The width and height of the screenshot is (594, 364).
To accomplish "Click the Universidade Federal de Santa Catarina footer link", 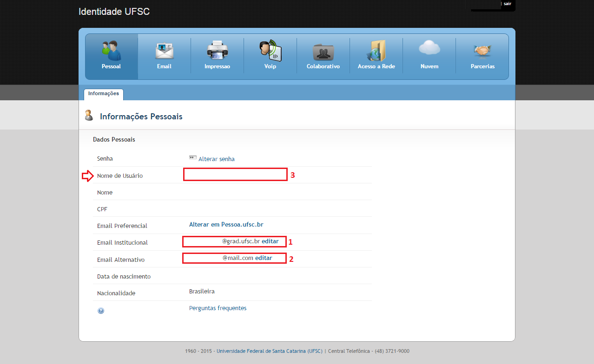I will point(270,351).
